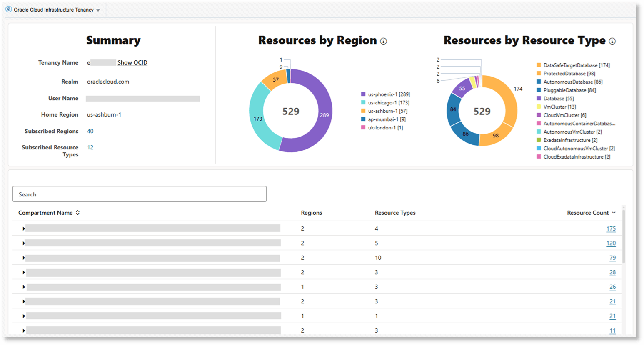644x345 pixels.
Task: Click the CloudAutonomousVmCluster [2] legend swatch
Action: [539, 149]
